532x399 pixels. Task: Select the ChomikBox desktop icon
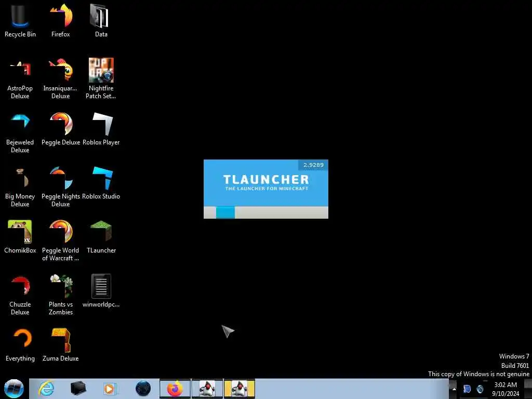coord(20,237)
